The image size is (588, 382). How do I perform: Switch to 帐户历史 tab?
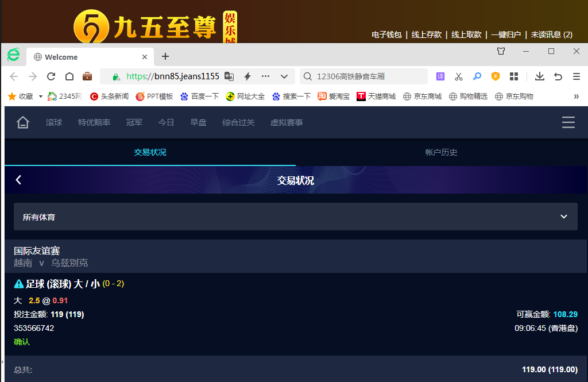(442, 152)
